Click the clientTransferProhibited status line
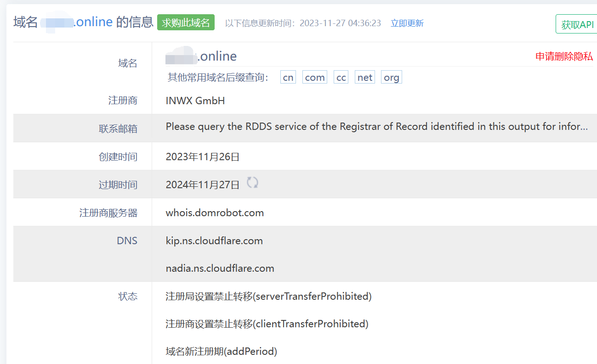 pyautogui.click(x=267, y=324)
